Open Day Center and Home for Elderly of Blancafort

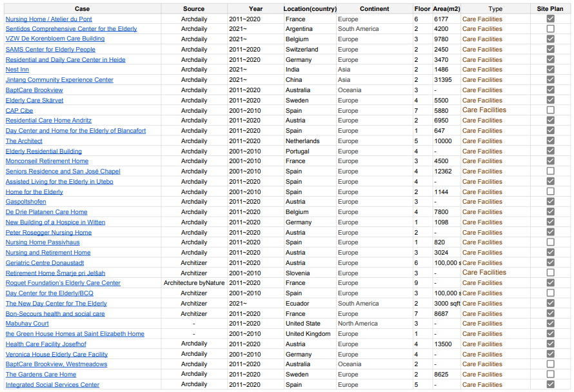(x=75, y=131)
